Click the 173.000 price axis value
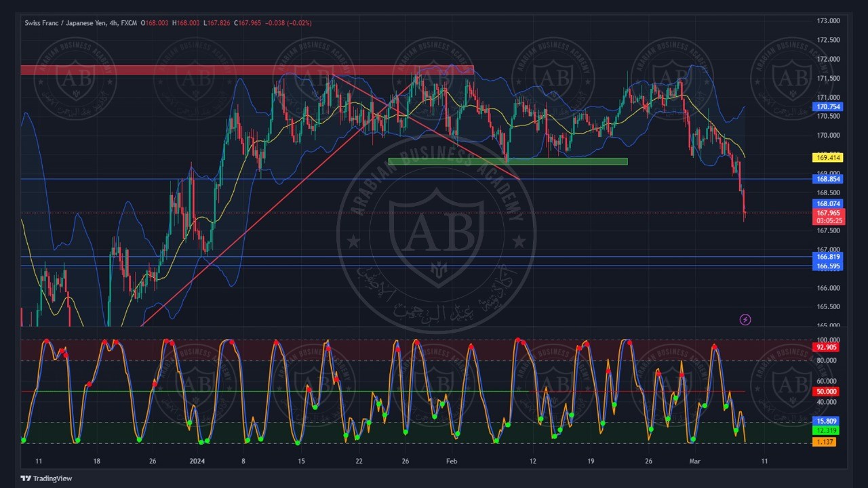The width and height of the screenshot is (868, 488). coord(829,21)
